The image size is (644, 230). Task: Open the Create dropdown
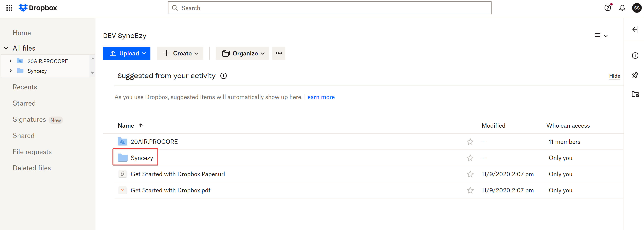coord(180,53)
